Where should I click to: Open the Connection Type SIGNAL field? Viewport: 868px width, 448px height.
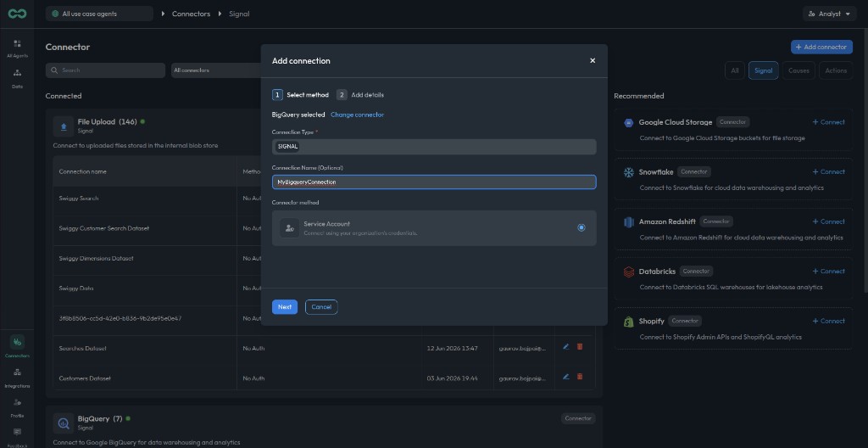[434, 147]
